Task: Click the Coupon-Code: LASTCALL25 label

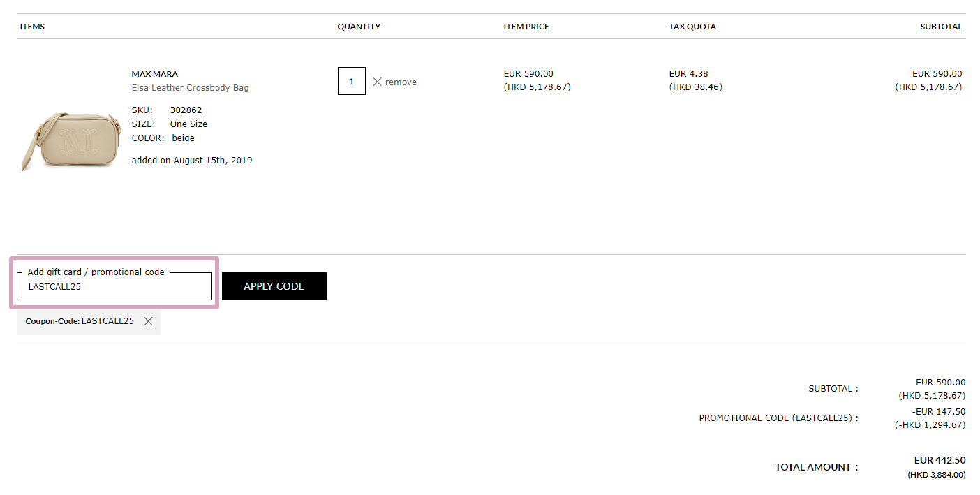Action: coord(80,321)
